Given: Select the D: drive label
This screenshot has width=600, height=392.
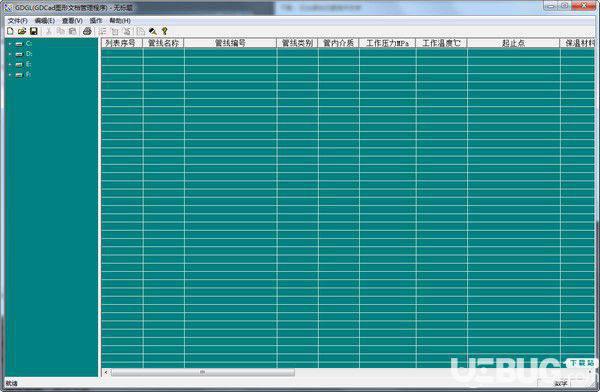Looking at the screenshot, I should click(29, 54).
